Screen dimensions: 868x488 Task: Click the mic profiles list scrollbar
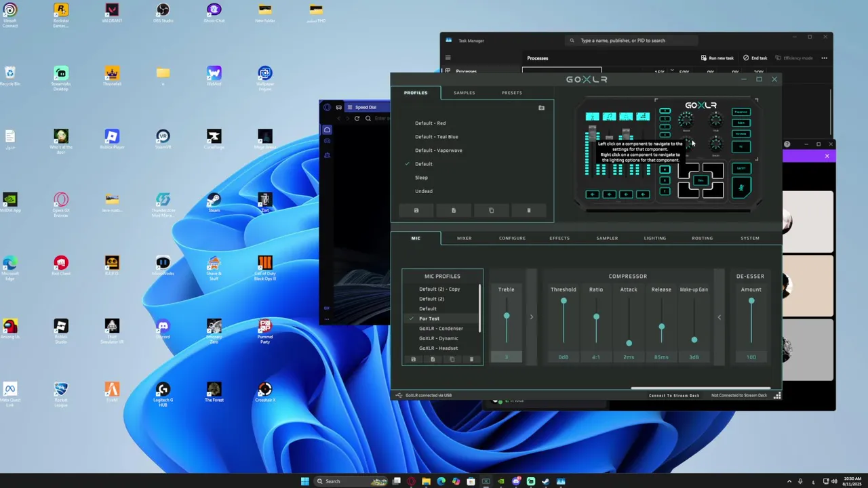click(480, 308)
